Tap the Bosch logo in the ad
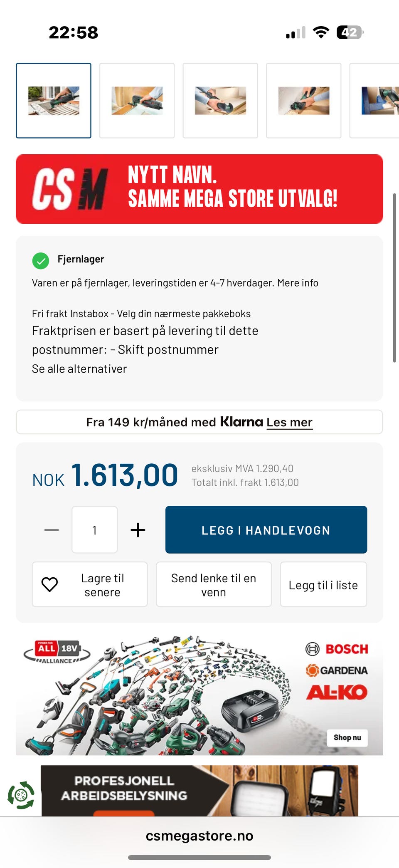This screenshot has height=868, width=399. tap(337, 649)
